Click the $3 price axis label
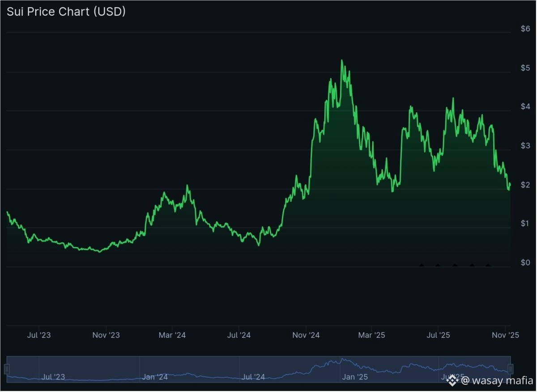 tap(525, 146)
